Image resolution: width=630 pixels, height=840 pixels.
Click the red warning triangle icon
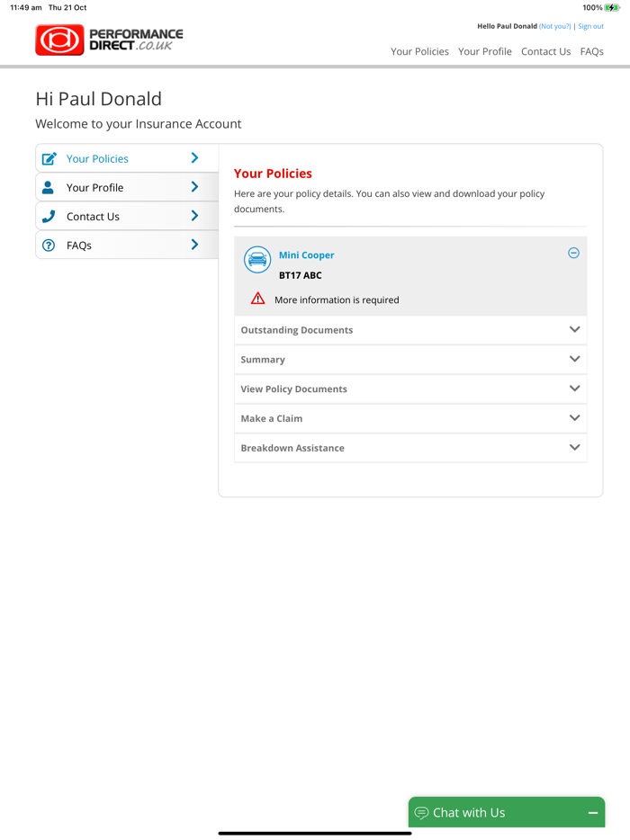pos(258,299)
